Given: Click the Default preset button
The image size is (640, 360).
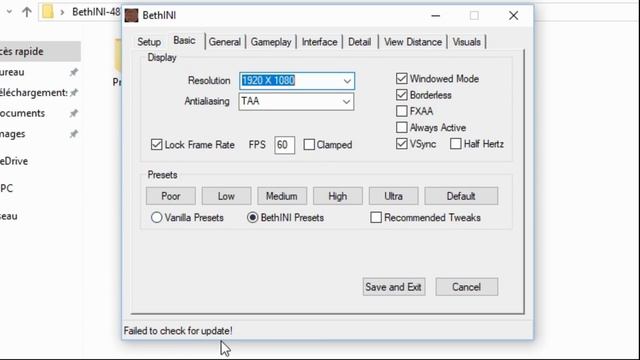Looking at the screenshot, I should pyautogui.click(x=461, y=196).
